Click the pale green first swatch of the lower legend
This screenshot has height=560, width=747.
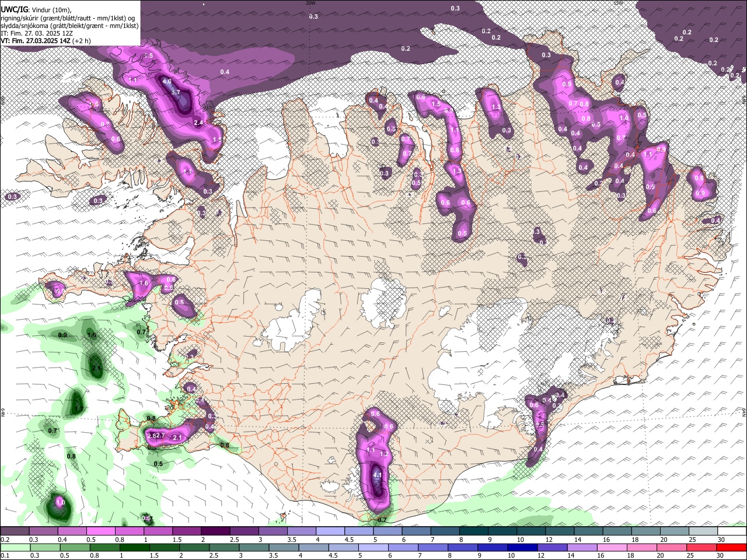pyautogui.click(x=16, y=547)
